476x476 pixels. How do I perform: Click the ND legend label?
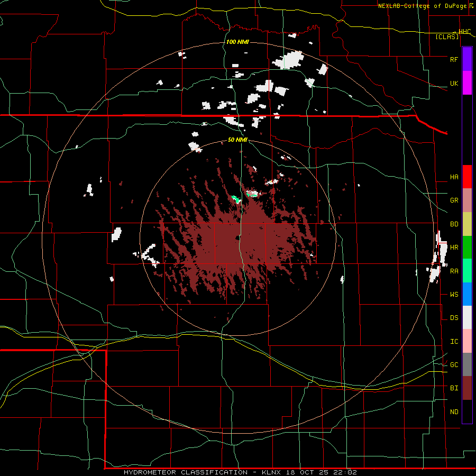[454, 412]
